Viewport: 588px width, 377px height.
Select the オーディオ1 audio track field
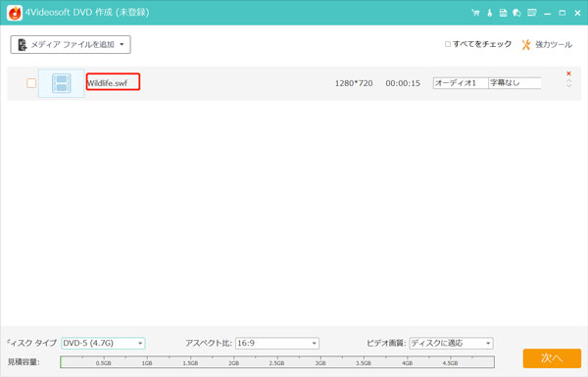461,83
